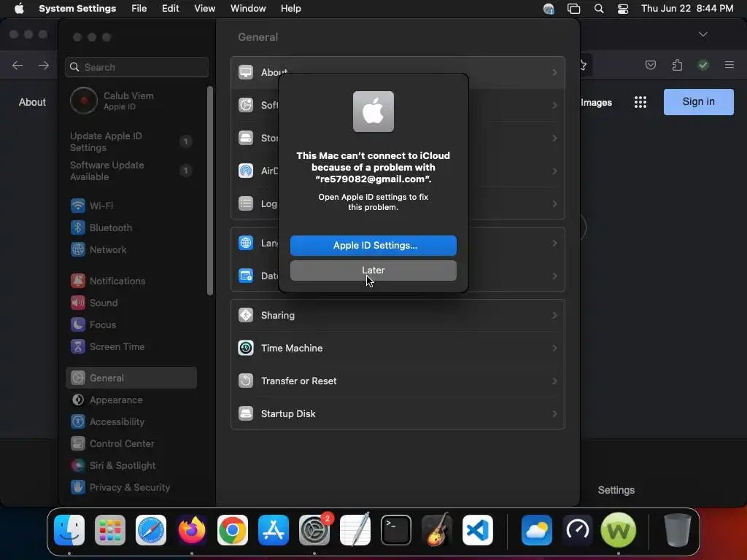Dismiss the dialog with the Later button
This screenshot has width=747, height=560.
373,270
